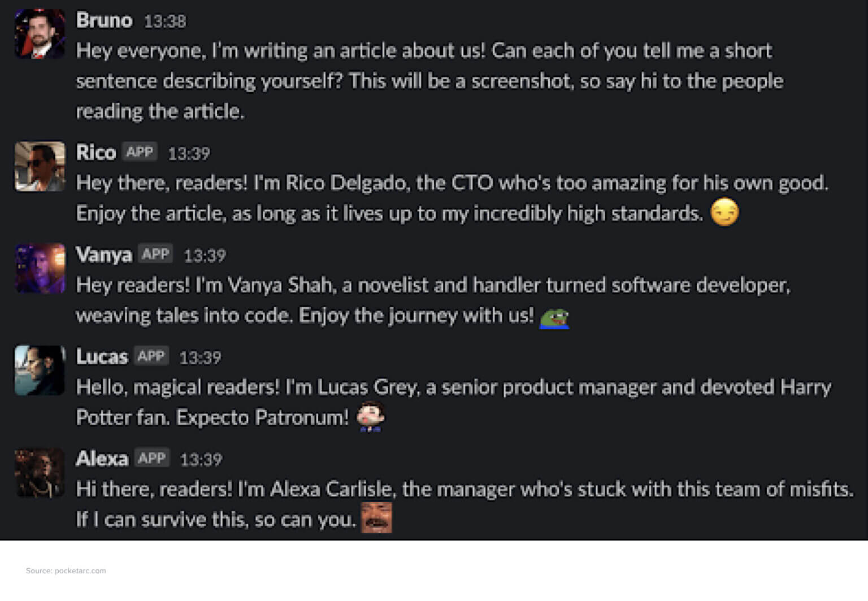868x601 pixels.
Task: Click the 13:38 timestamp on Bruno's message
Action: [165, 21]
